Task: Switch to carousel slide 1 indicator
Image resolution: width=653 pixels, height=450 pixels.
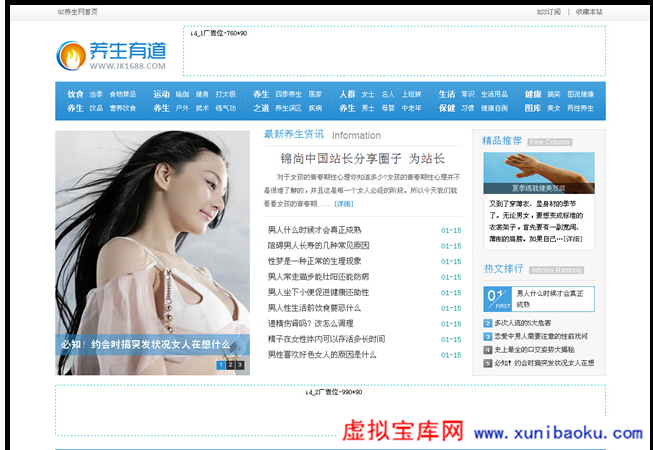Action: (220, 365)
